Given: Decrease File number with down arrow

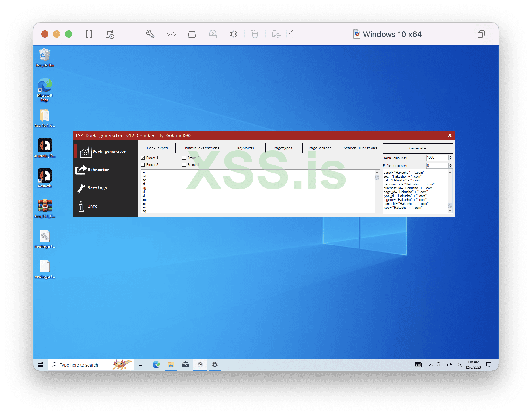Looking at the screenshot, I should (x=450, y=167).
